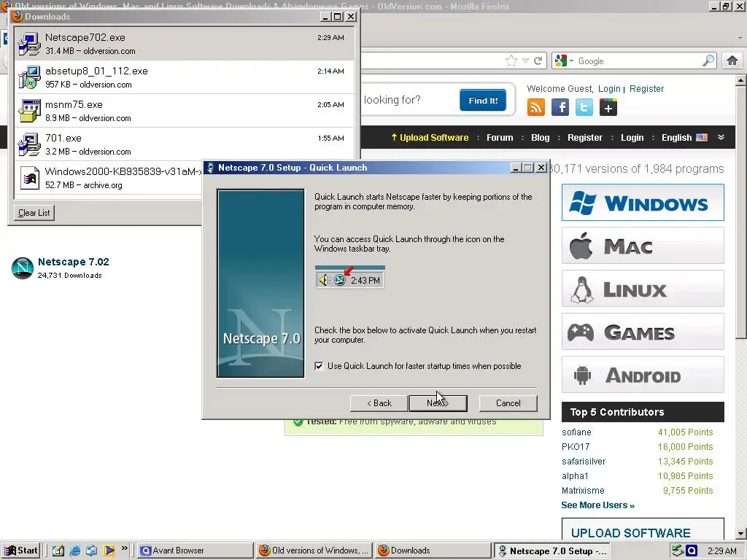Click the Netscape tray icon in Quick Launch illustration
Screen dimensions: 747x560
point(339,280)
